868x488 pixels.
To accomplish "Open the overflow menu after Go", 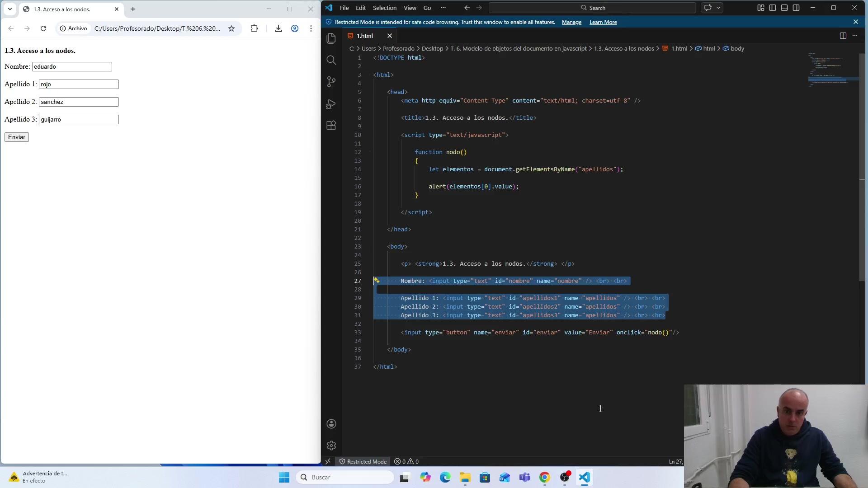I will [x=443, y=8].
